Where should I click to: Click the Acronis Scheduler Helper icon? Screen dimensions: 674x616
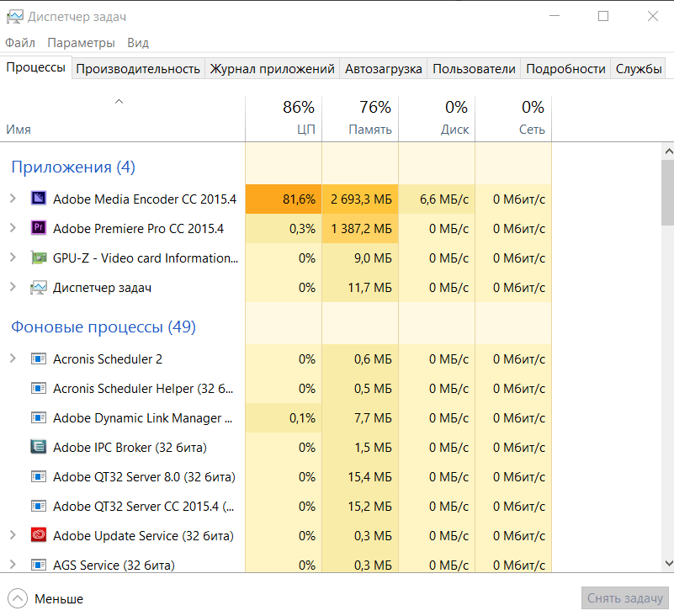[x=39, y=388]
